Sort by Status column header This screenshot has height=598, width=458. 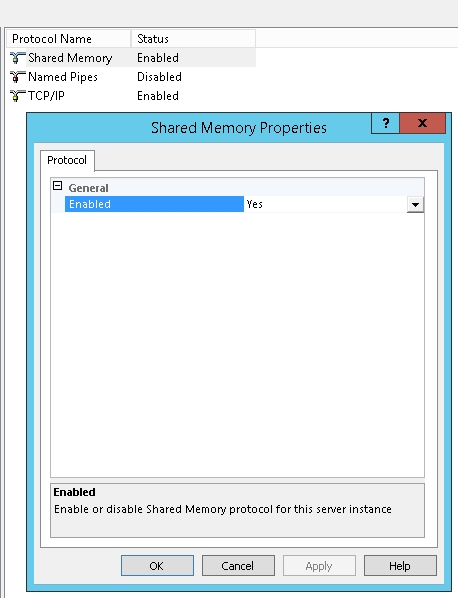point(193,39)
